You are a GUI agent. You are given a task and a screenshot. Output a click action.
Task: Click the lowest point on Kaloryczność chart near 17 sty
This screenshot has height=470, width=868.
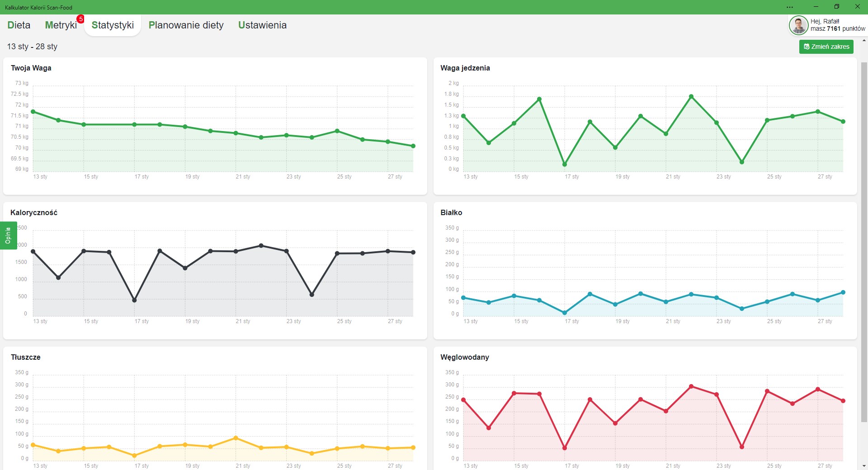[134, 300]
